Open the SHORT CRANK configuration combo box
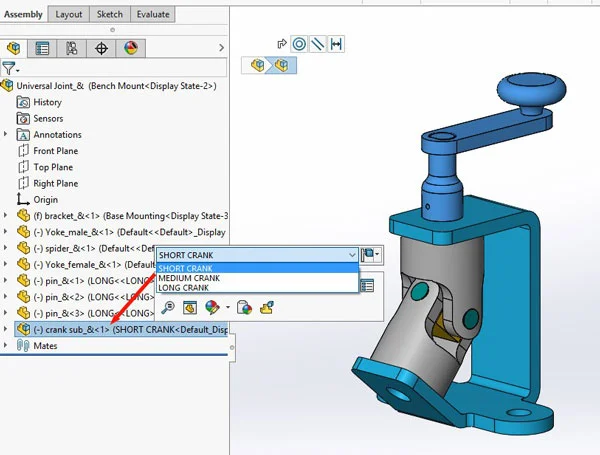This screenshot has width=600, height=455. pyautogui.click(x=256, y=255)
